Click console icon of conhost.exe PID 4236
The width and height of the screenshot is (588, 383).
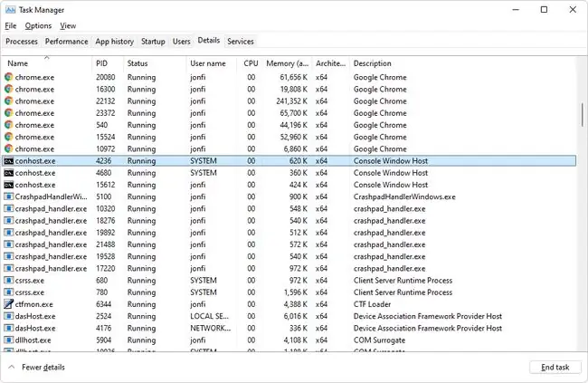coord(9,161)
